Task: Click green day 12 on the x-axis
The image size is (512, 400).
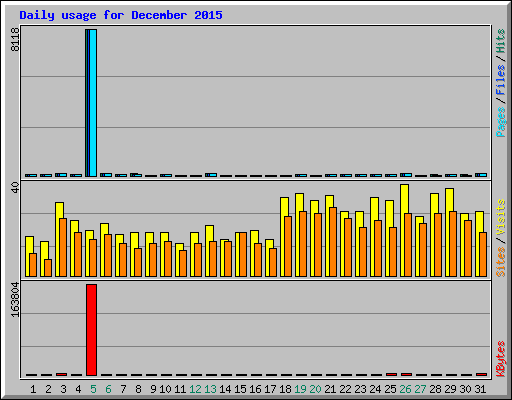Action: 195,389
